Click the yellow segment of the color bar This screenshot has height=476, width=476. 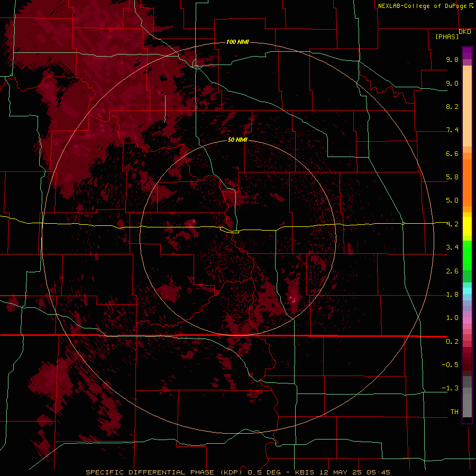point(467,226)
